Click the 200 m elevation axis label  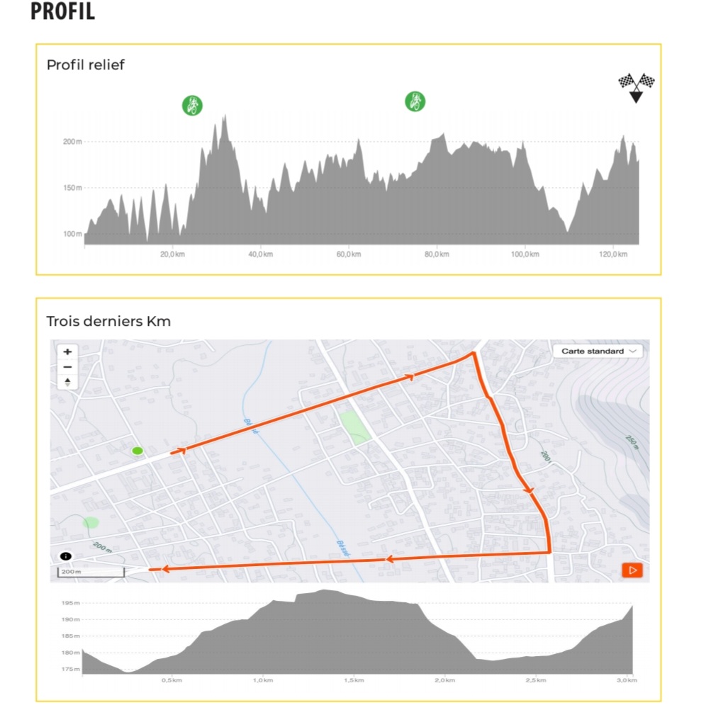click(72, 142)
